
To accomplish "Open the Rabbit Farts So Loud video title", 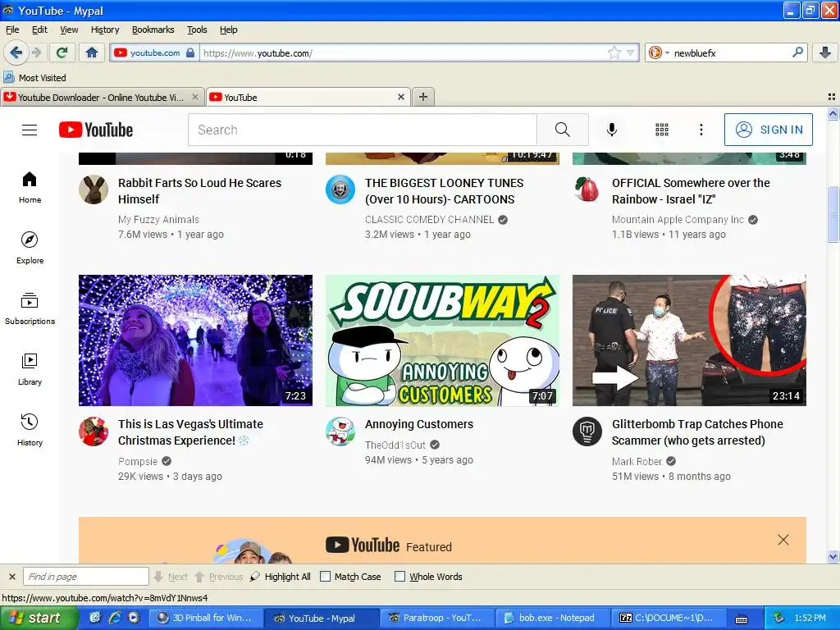I will pos(200,190).
